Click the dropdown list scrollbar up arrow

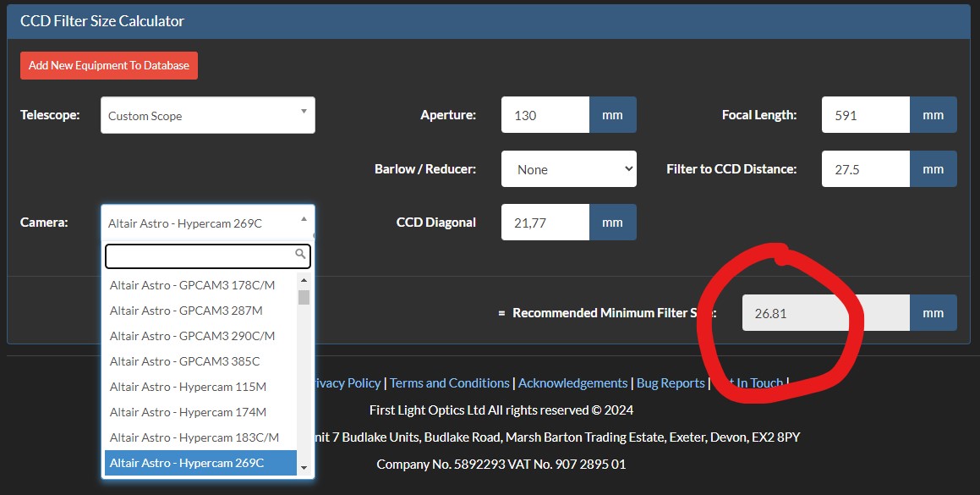pyautogui.click(x=304, y=280)
